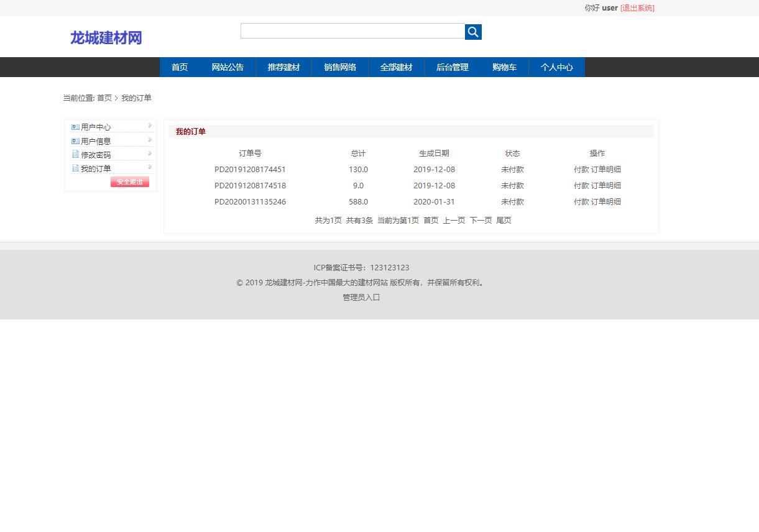Click the red 安全退出 button
Image resolution: width=759 pixels, height=532 pixels.
tap(129, 181)
